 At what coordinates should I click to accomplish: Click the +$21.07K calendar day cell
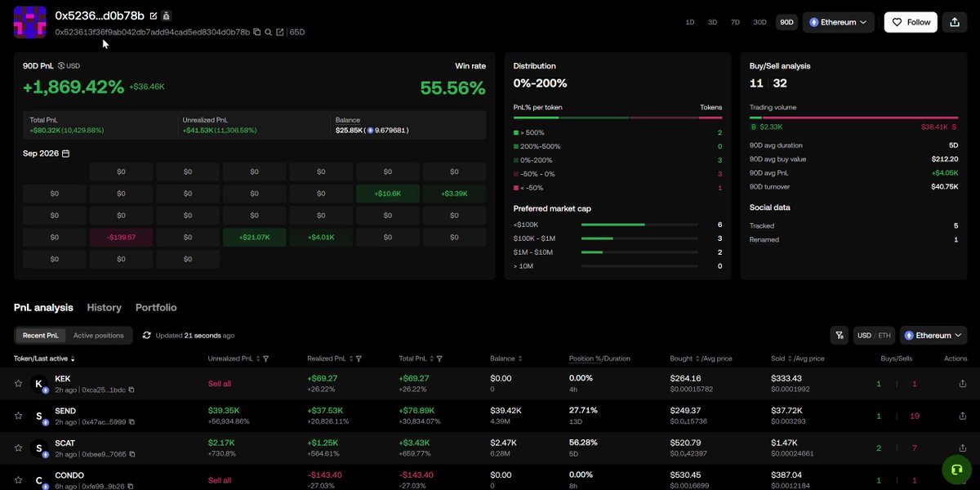click(255, 238)
